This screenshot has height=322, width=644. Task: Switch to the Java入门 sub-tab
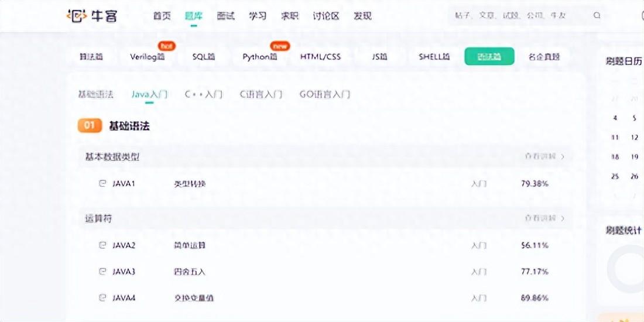149,94
